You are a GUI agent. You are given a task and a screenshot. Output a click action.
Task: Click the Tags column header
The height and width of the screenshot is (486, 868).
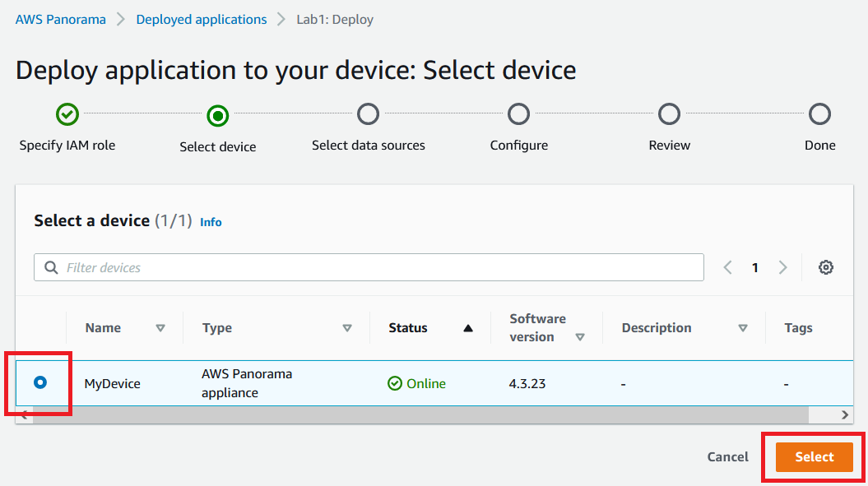click(798, 327)
